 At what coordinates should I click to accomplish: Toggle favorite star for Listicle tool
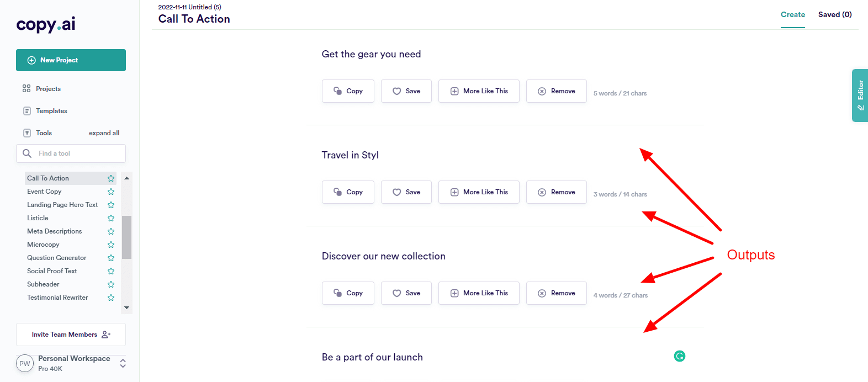[111, 218]
